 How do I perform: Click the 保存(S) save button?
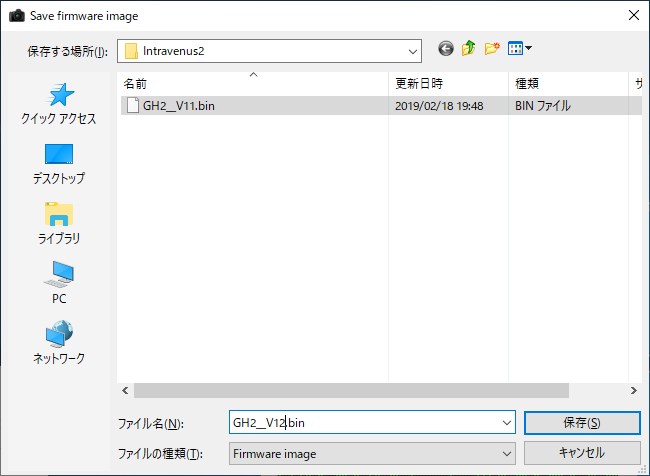pos(582,423)
